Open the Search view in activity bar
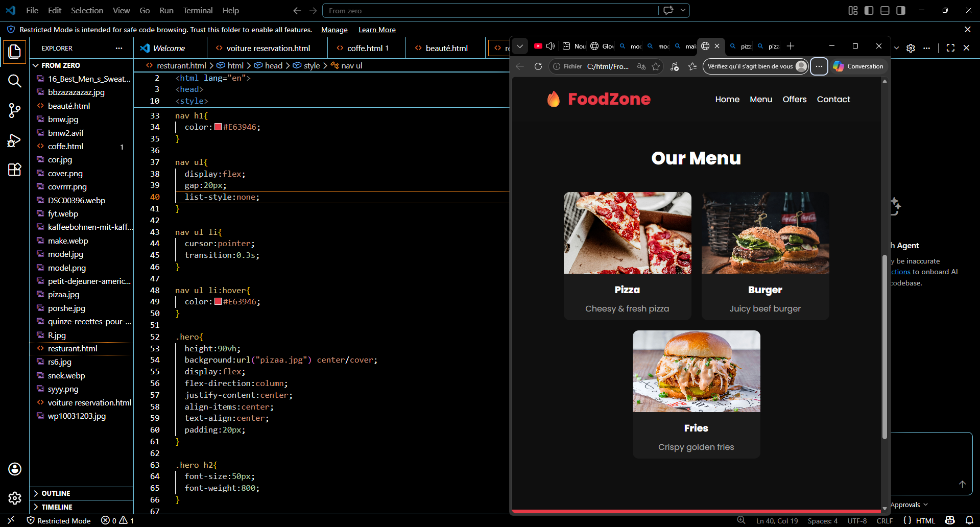Viewport: 980px width, 527px height. pos(15,81)
